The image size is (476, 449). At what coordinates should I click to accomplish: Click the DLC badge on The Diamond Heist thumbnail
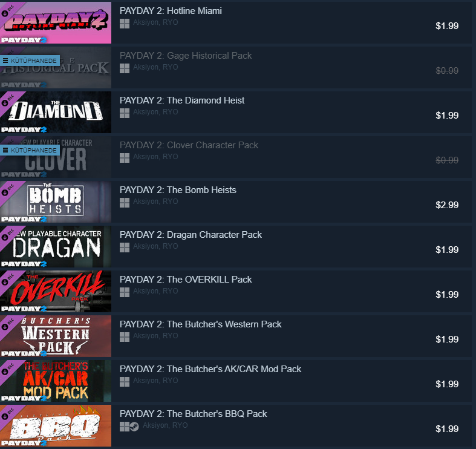click(x=8, y=101)
